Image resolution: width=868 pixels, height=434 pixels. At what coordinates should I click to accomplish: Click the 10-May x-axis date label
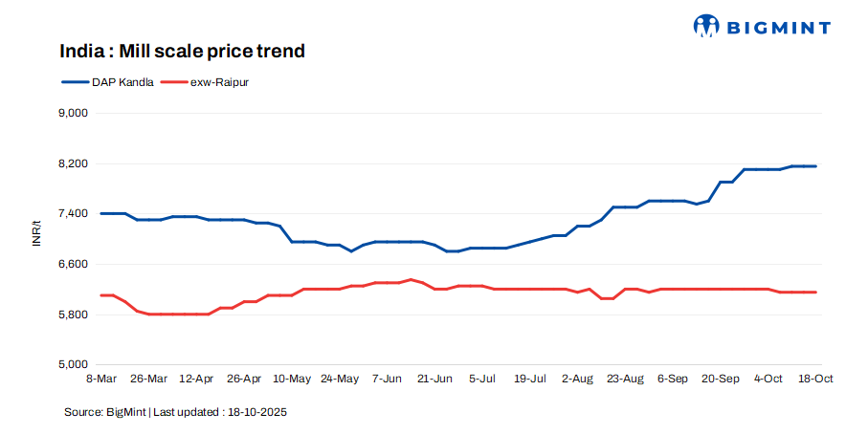pyautogui.click(x=292, y=380)
